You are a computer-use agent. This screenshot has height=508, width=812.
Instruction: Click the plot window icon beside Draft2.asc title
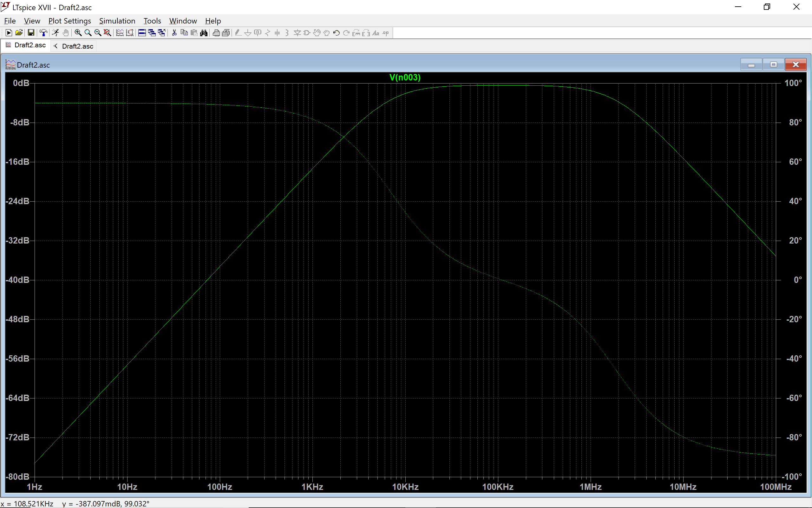10,64
